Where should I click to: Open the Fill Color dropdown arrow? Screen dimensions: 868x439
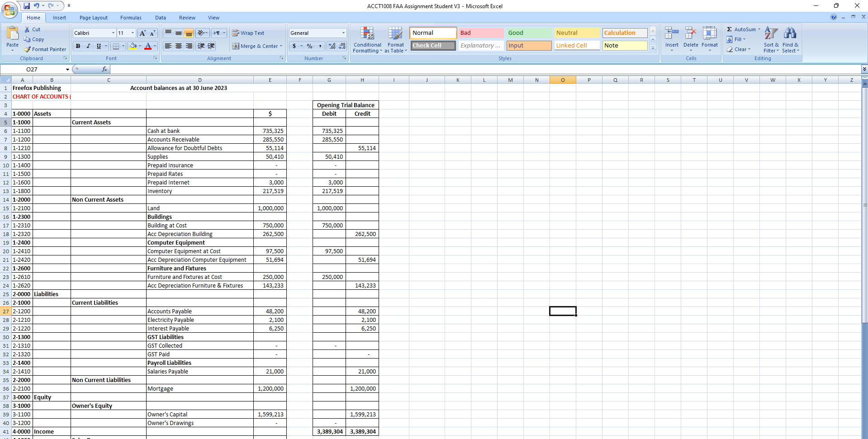[140, 46]
